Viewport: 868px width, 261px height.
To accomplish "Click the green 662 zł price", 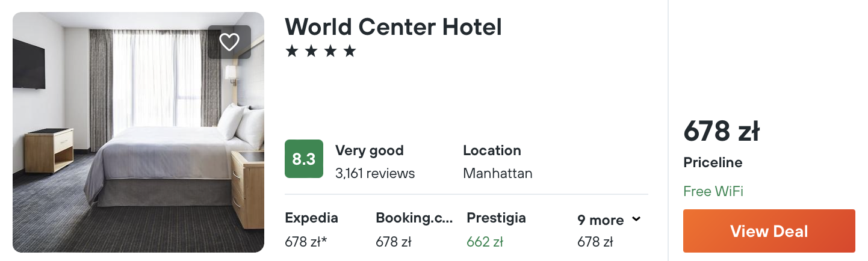I will coord(485,242).
